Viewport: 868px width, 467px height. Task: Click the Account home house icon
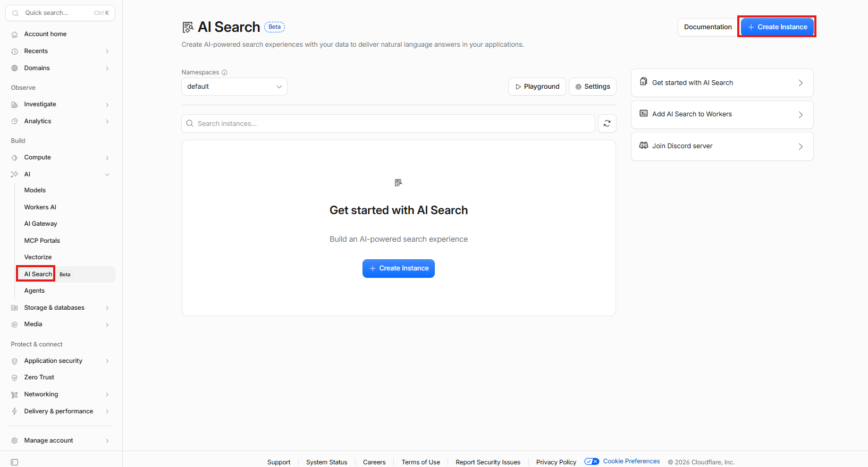click(x=14, y=35)
